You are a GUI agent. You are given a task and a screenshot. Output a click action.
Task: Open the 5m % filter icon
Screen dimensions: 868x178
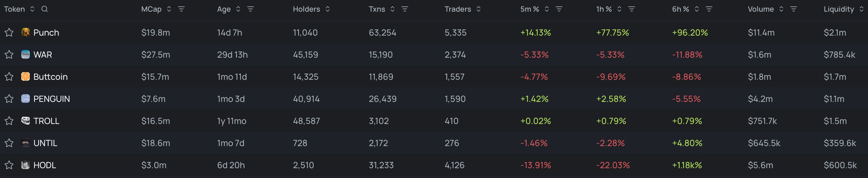(x=559, y=9)
